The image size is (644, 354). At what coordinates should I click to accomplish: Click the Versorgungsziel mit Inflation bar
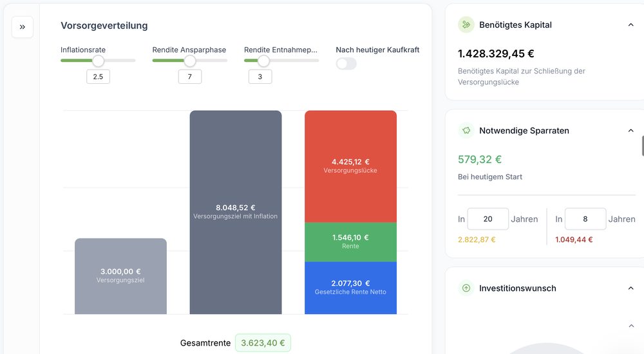tap(236, 212)
